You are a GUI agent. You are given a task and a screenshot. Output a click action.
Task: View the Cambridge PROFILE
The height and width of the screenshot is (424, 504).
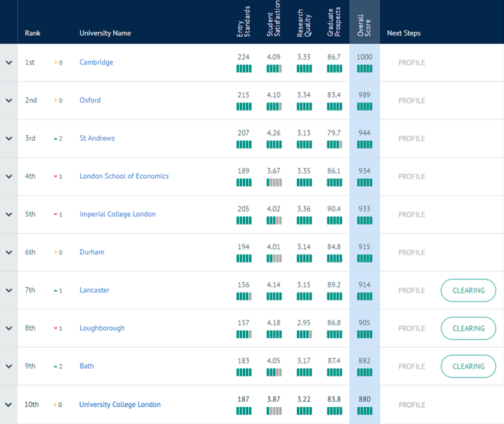pyautogui.click(x=412, y=63)
